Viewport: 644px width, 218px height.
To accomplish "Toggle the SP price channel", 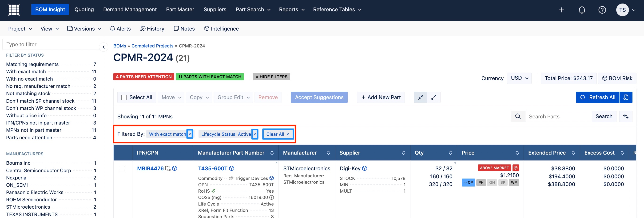I will pos(503,183).
